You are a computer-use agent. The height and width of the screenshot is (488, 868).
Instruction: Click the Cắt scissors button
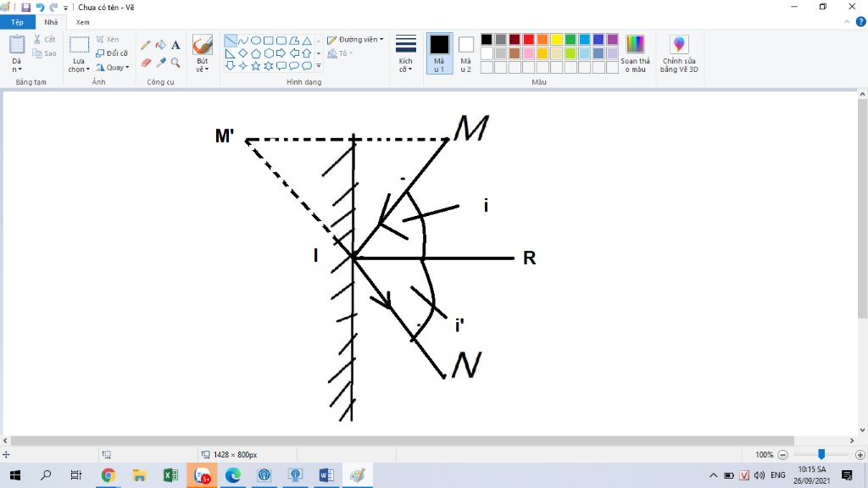(x=44, y=39)
